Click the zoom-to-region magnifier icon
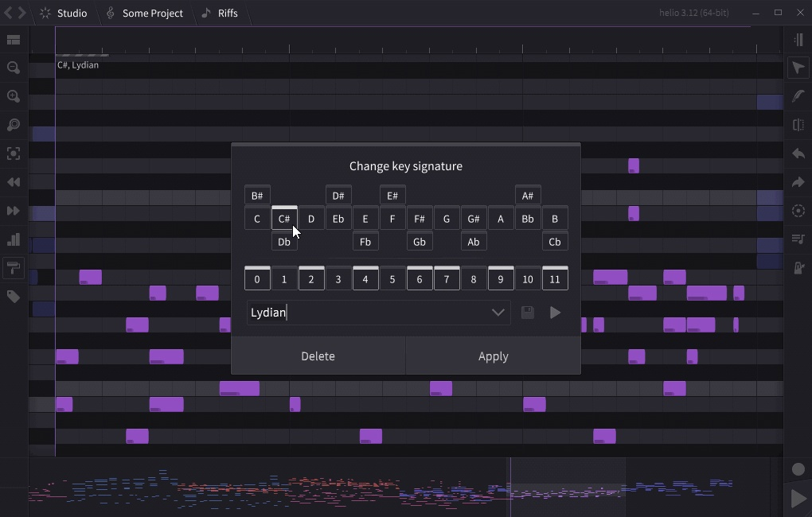This screenshot has height=517, width=812. click(14, 125)
